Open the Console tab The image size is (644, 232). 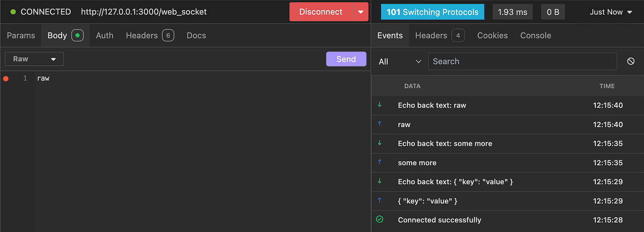click(x=535, y=35)
